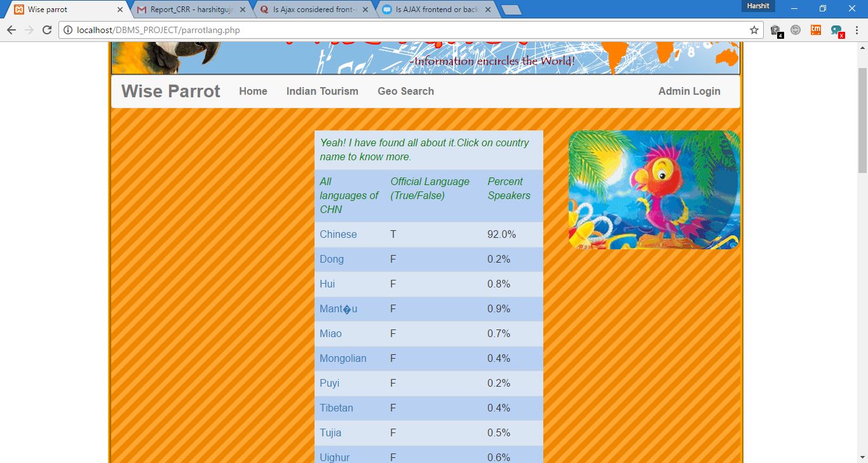Close the 'Is AJAX frontend or back' tab
868x463 pixels.
click(487, 10)
